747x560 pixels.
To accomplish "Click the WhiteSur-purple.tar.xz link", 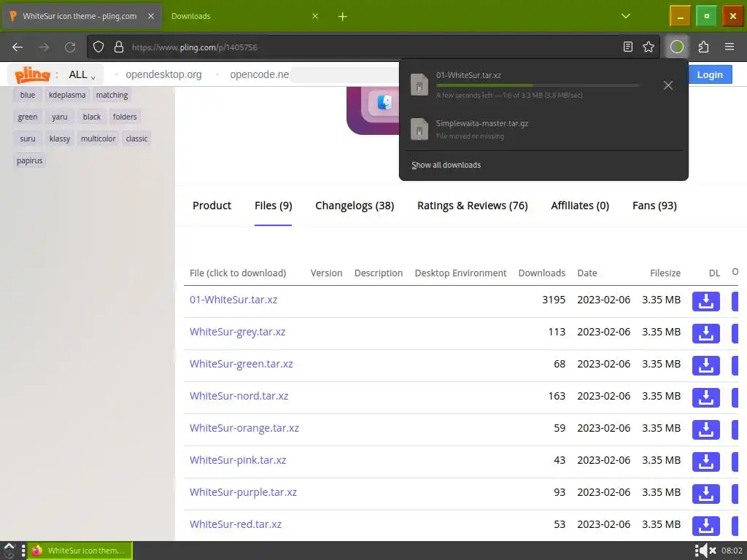I will coord(243,492).
